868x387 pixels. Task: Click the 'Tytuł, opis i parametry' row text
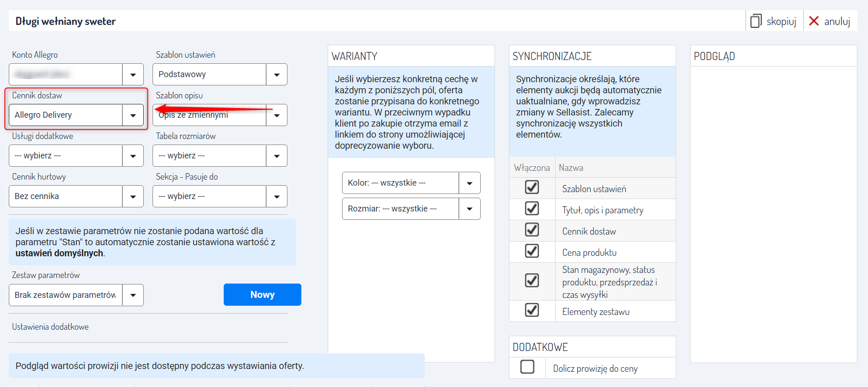tap(603, 210)
